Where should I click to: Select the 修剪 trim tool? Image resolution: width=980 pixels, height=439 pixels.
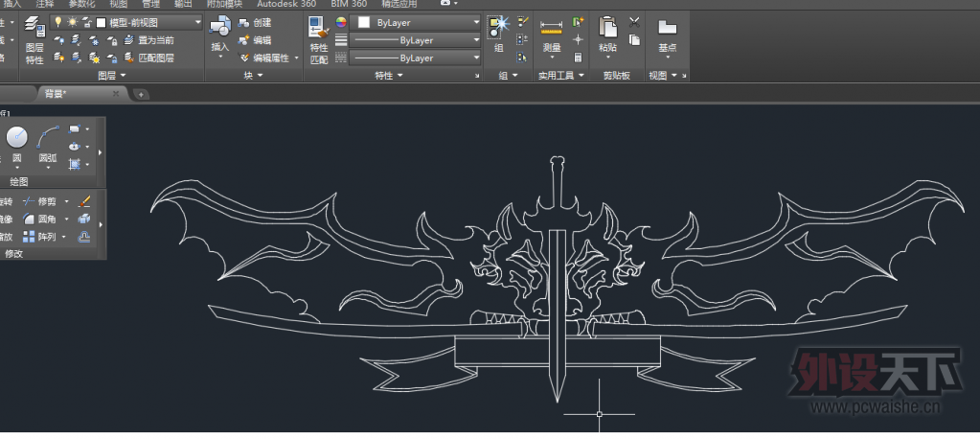[39, 201]
